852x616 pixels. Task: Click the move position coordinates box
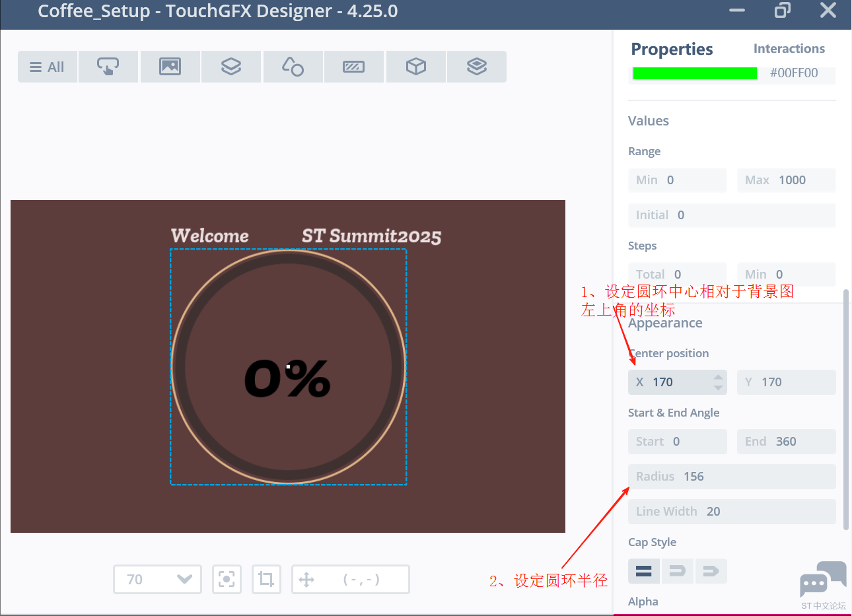point(351,580)
